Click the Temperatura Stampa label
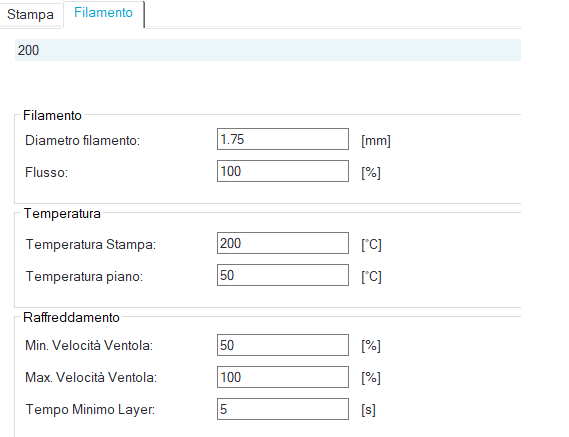 [91, 244]
